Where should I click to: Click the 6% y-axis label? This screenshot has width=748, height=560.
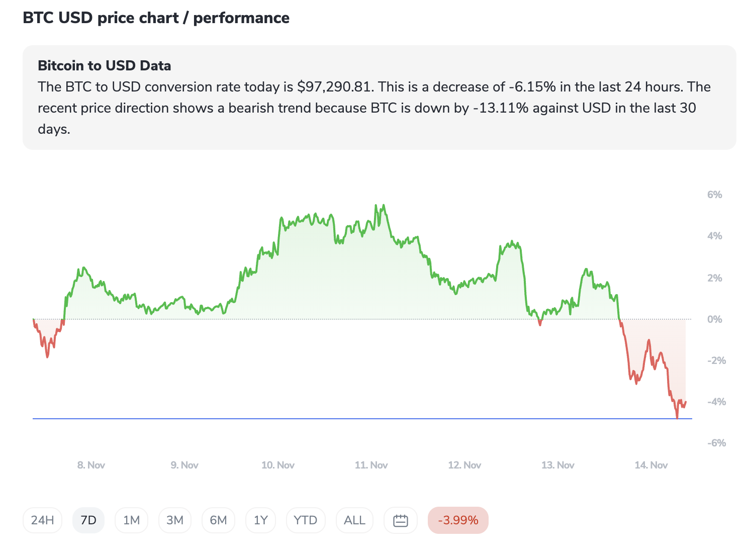[x=714, y=195]
